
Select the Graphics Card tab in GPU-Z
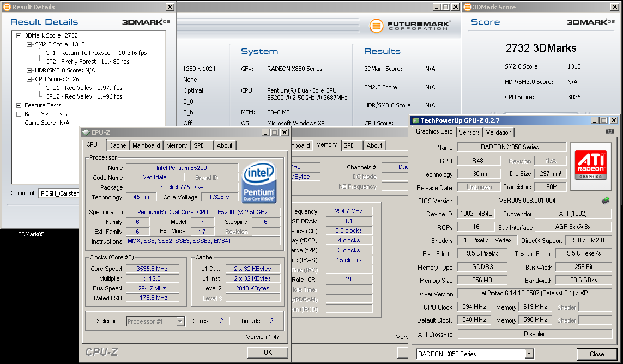(434, 131)
